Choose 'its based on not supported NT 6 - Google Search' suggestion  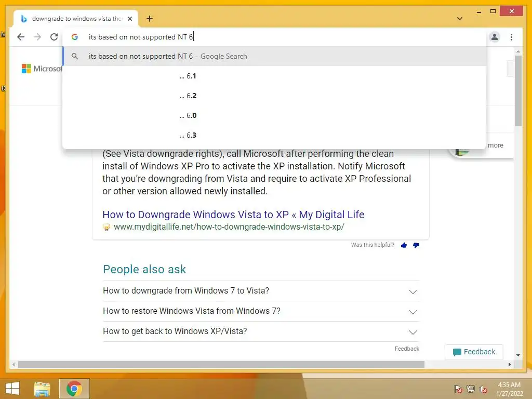click(x=274, y=56)
